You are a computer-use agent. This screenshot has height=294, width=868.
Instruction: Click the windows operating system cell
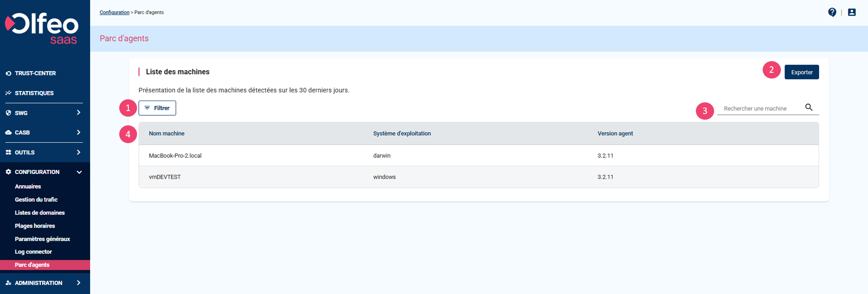point(384,177)
